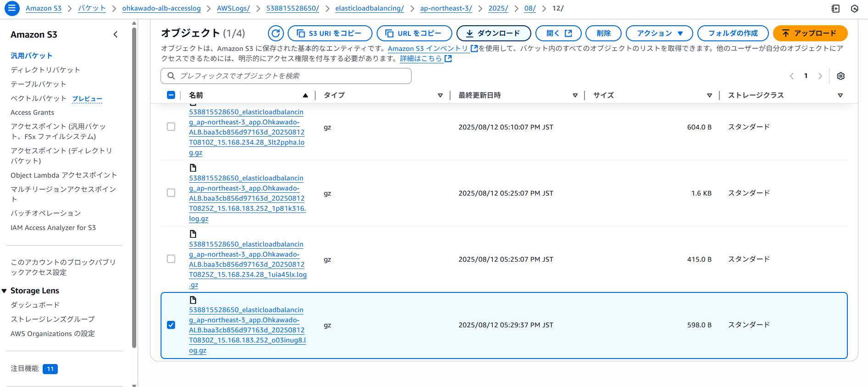The width and height of the screenshot is (868, 387).
Task: Click the search magnifier icon
Action: tap(171, 76)
